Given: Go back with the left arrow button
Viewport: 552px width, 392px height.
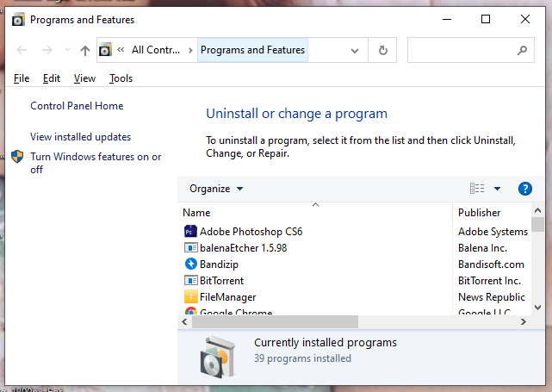Looking at the screenshot, I should [22, 50].
